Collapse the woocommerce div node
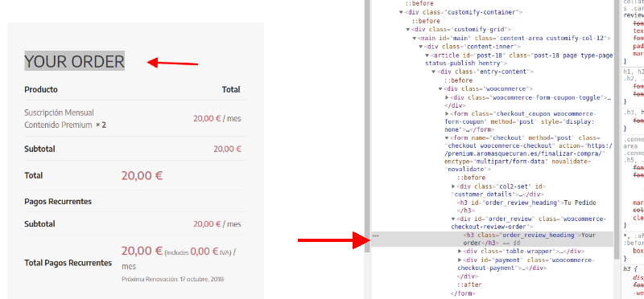 [440, 89]
